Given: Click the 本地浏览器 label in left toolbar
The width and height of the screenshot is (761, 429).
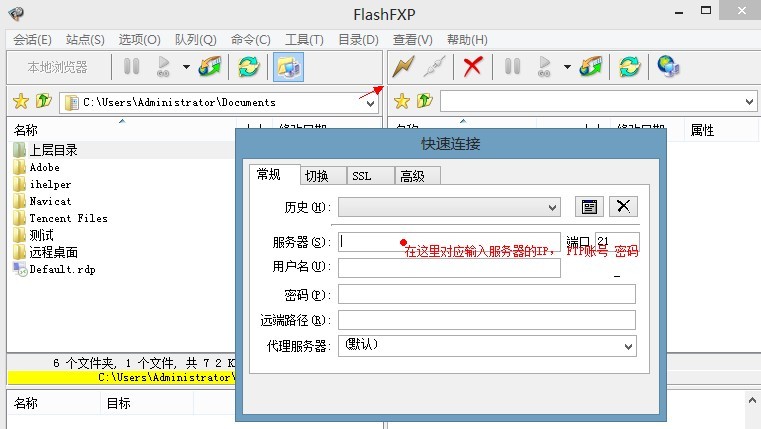Looking at the screenshot, I should click(x=57, y=67).
